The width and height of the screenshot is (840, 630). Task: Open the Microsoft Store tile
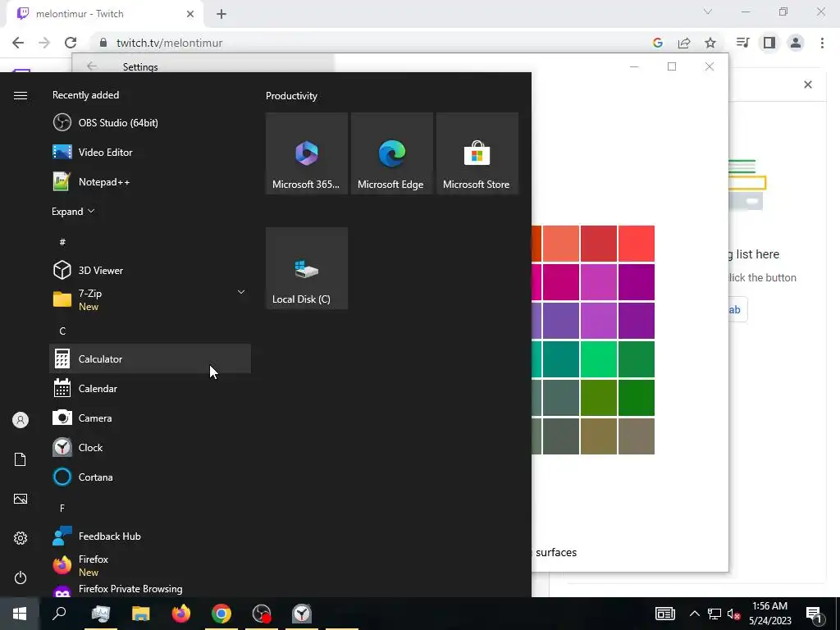477,153
